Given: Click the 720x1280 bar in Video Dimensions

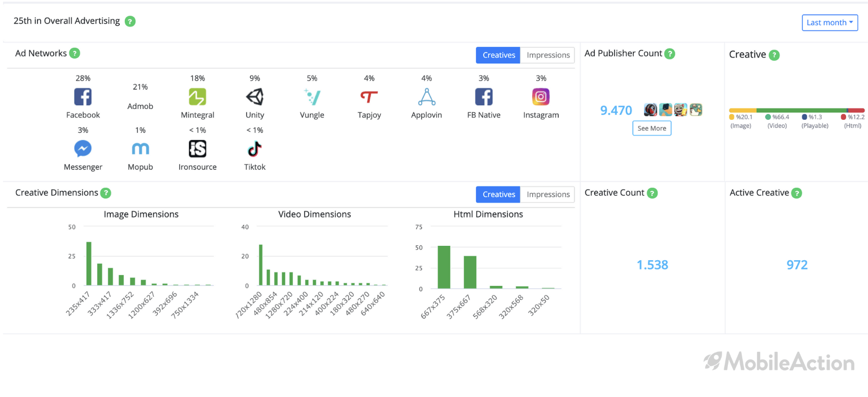Looking at the screenshot, I should (x=260, y=265).
